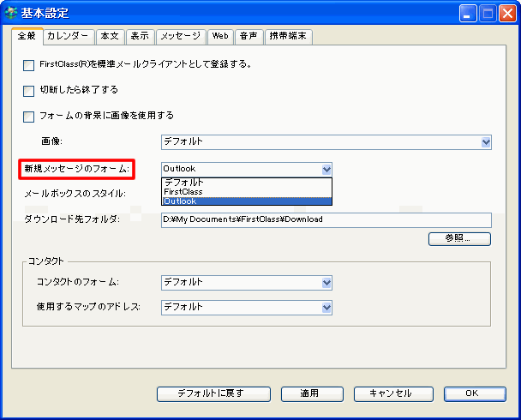Click the app icon in the title bar
Screen dimensions: 521x420
coord(11,13)
